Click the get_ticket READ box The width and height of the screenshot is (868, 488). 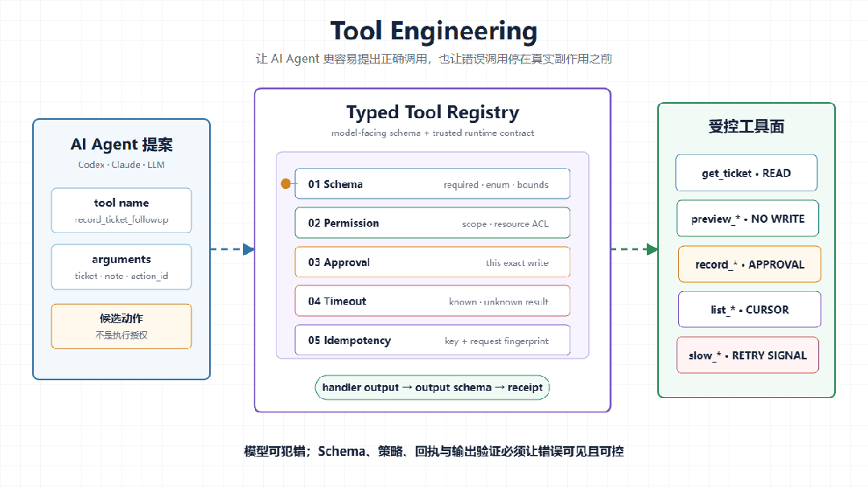coord(747,173)
